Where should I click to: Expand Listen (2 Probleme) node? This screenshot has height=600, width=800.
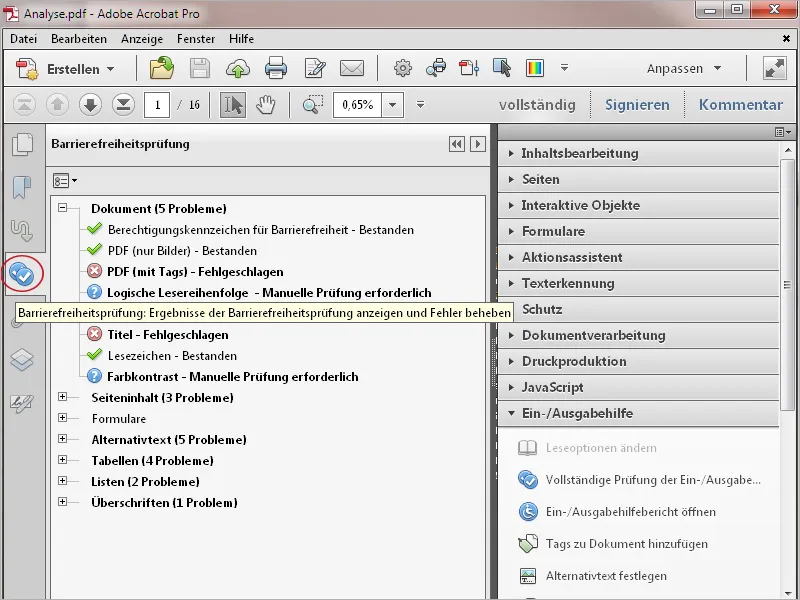62,480
